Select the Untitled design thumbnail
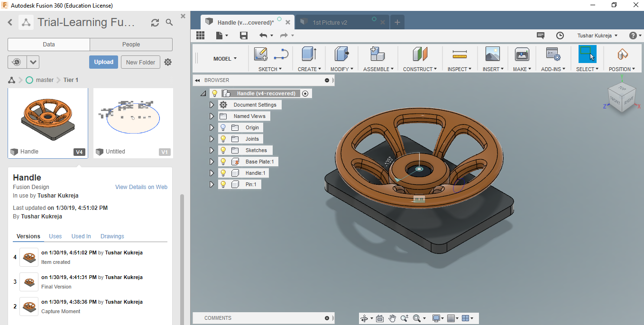The height and width of the screenshot is (325, 644). point(133,118)
